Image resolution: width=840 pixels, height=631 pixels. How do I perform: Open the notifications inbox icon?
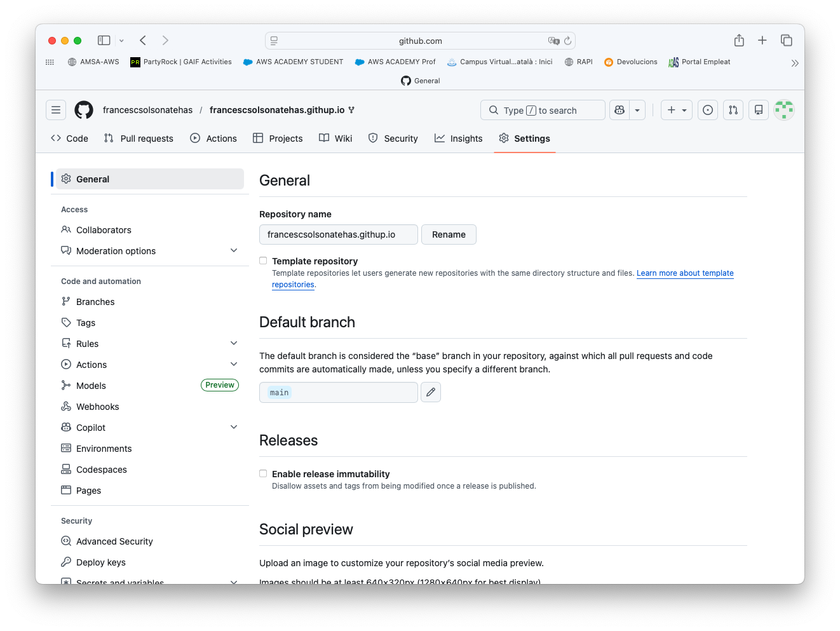tap(759, 110)
